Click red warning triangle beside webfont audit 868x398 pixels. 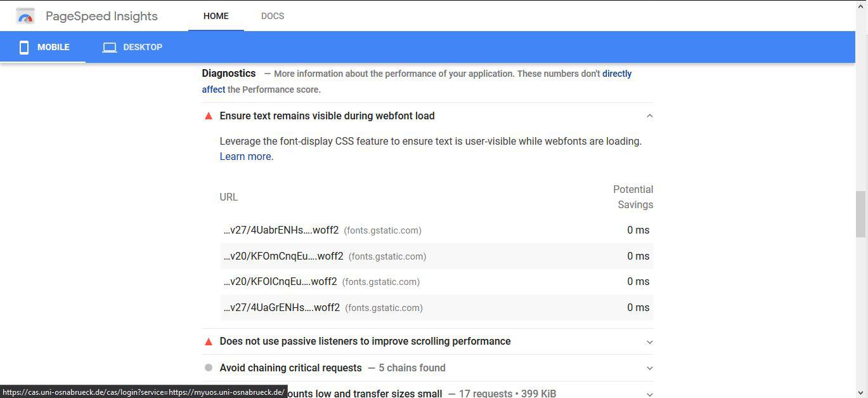click(208, 116)
